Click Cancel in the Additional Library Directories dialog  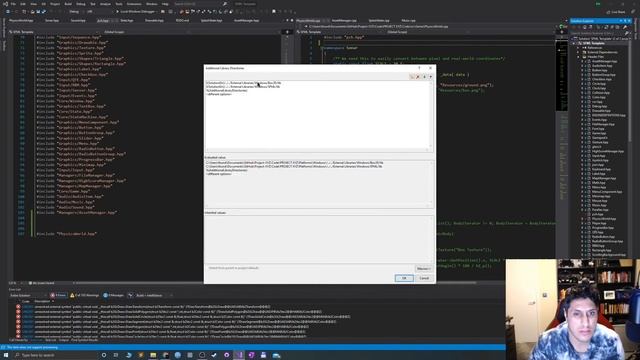[424, 278]
